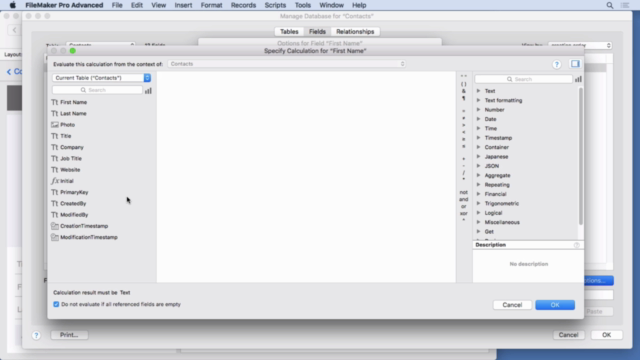Select the 'ModificationTimestamp' field

coord(89,237)
